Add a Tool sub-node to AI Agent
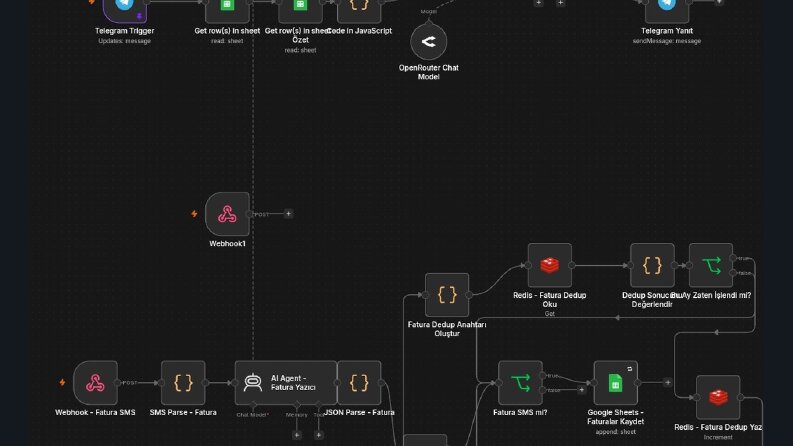 319,435
